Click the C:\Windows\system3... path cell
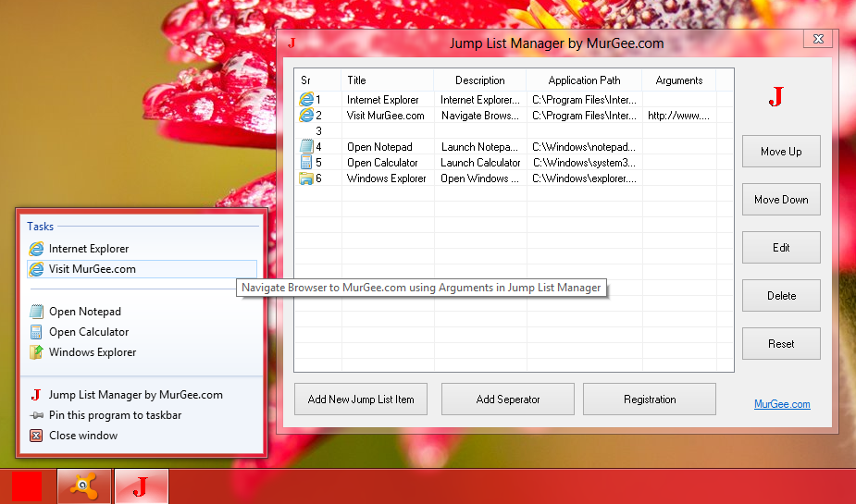The height and width of the screenshot is (504, 856). [584, 163]
